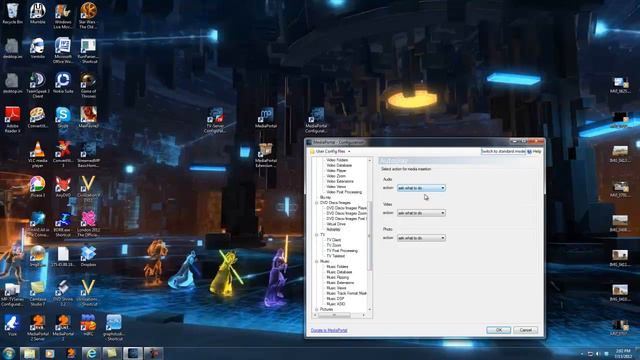640x360 pixels.
Task: Select Video Post Processing entry
Action: 344,192
